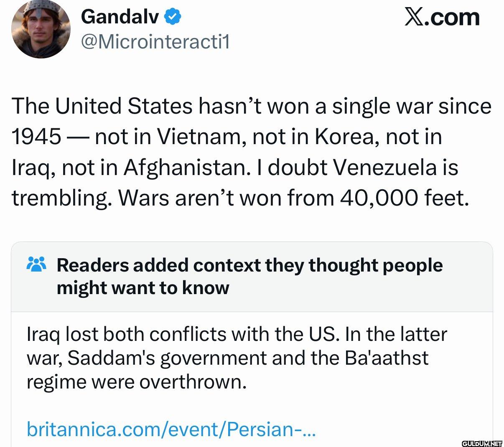Open the britannica.com/event/Persian link
The height and width of the screenshot is (447, 504).
171,429
